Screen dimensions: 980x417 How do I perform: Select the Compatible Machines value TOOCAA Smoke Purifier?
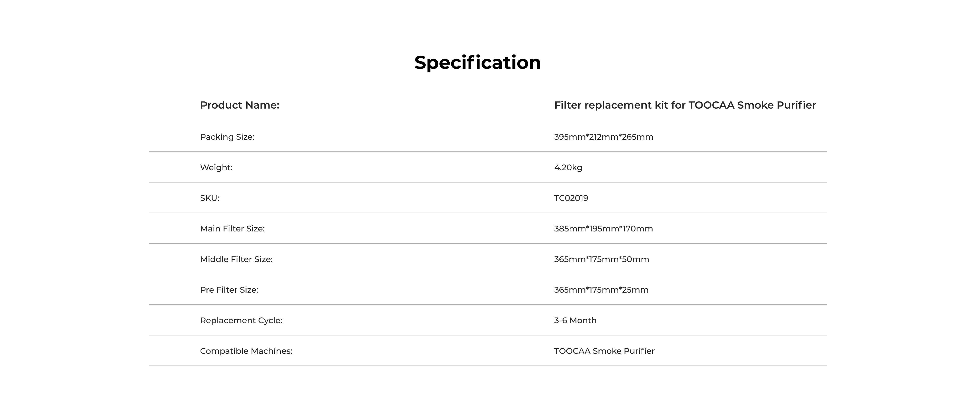[x=604, y=351]
